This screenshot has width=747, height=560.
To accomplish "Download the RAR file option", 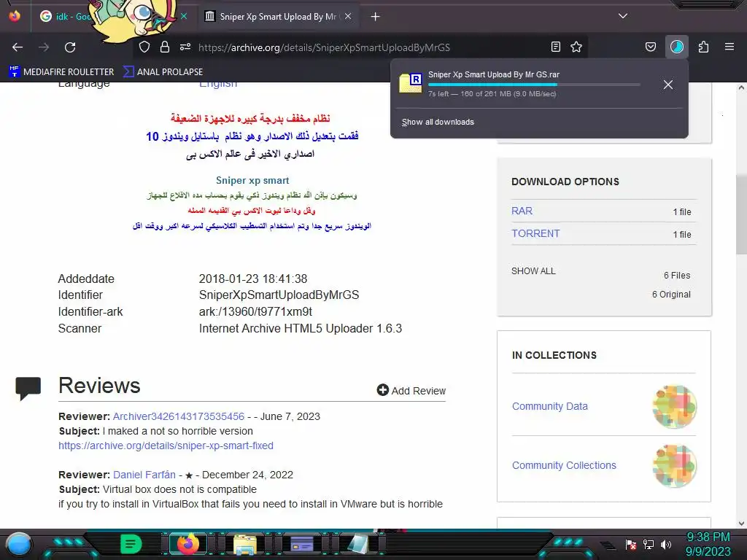I will click(522, 211).
